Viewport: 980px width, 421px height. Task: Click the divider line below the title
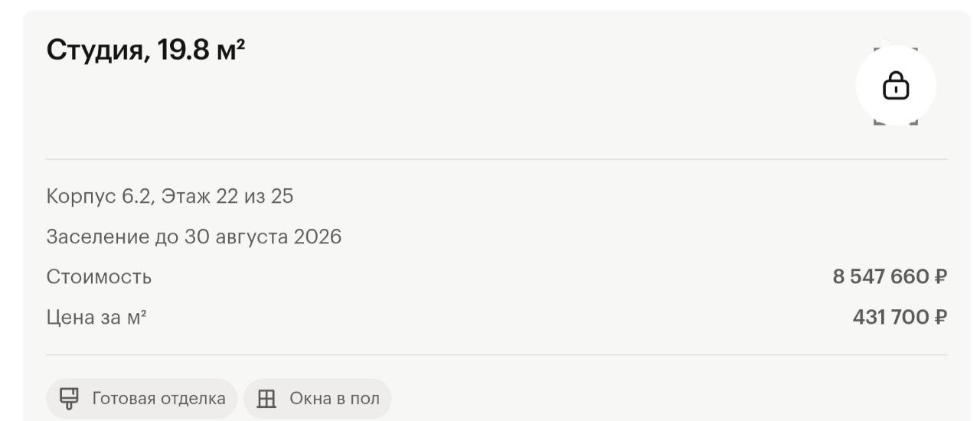(x=496, y=159)
